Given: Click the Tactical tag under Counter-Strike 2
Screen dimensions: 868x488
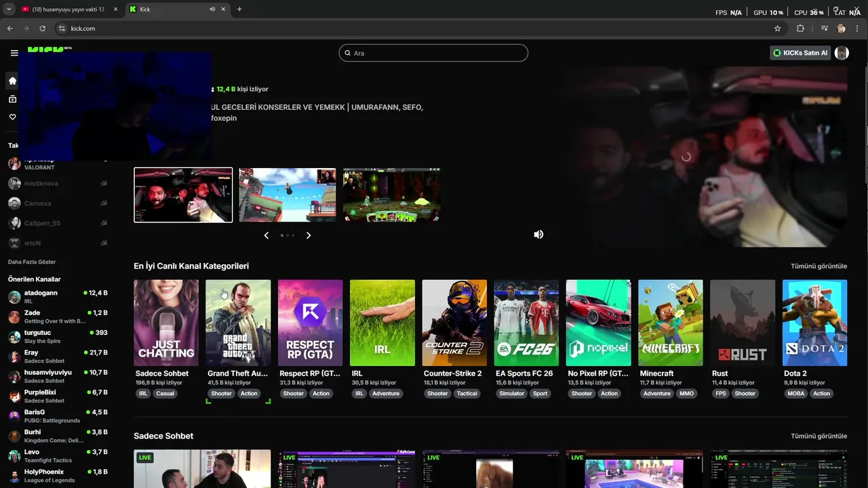Looking at the screenshot, I should pyautogui.click(x=467, y=393).
